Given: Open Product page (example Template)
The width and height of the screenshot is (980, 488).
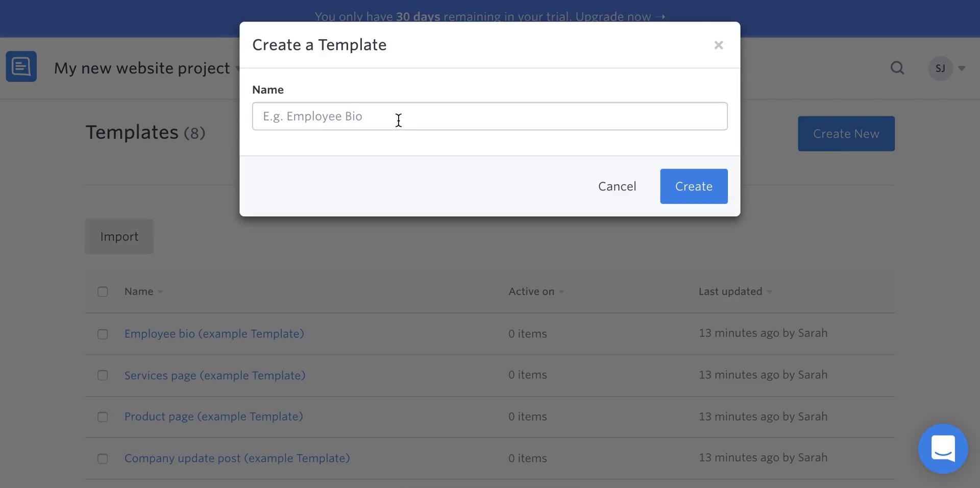Looking at the screenshot, I should (214, 417).
